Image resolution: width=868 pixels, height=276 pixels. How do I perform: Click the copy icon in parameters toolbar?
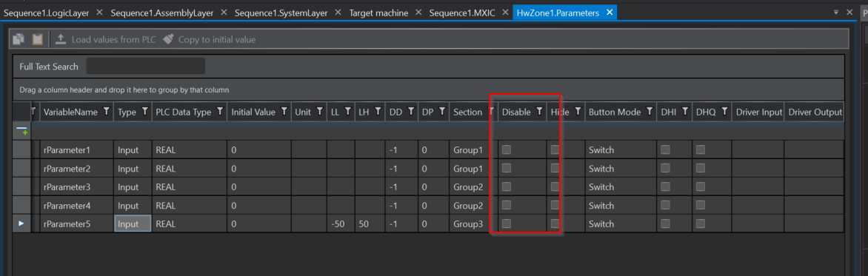19,39
